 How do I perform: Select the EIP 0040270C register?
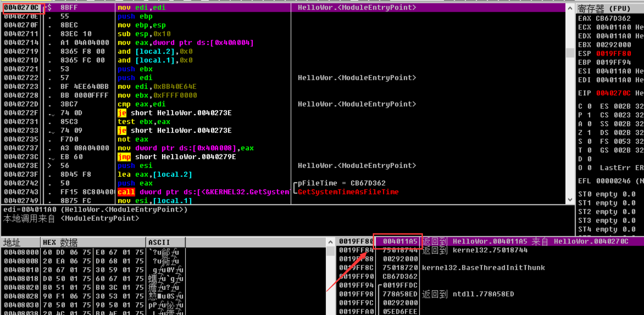(604, 93)
